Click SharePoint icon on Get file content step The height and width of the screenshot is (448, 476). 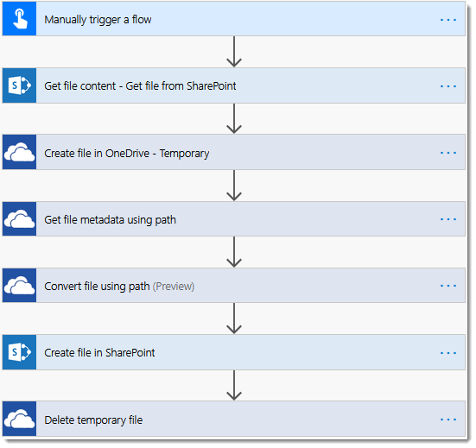point(19,85)
